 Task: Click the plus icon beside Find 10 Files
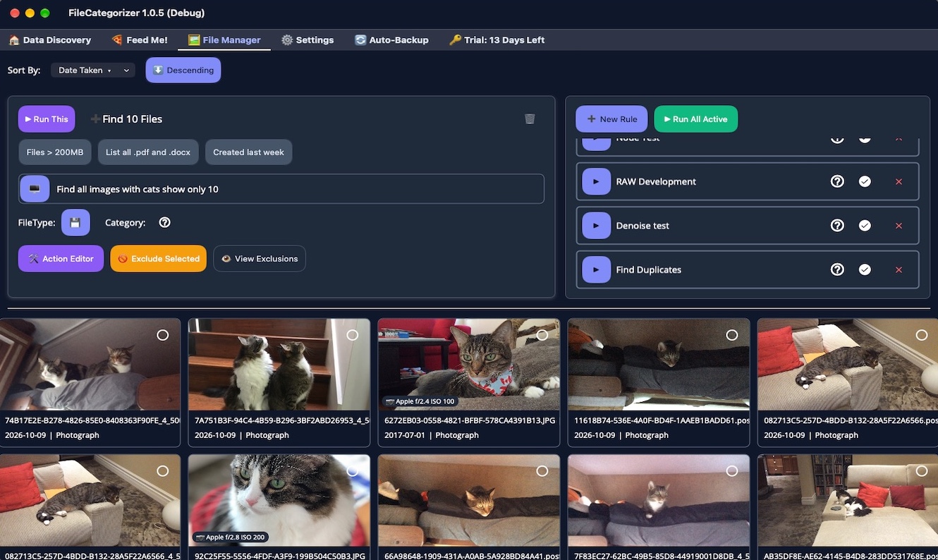[95, 119]
